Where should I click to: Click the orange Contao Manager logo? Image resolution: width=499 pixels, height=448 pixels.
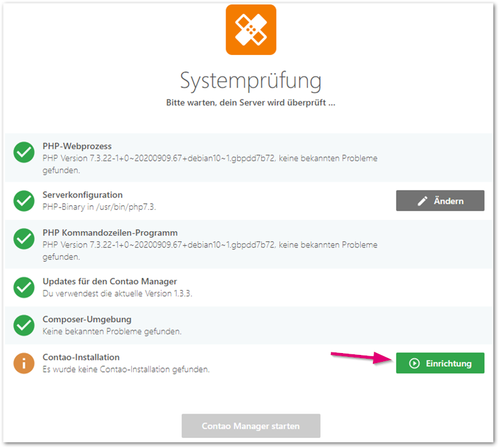pyautogui.click(x=250, y=29)
